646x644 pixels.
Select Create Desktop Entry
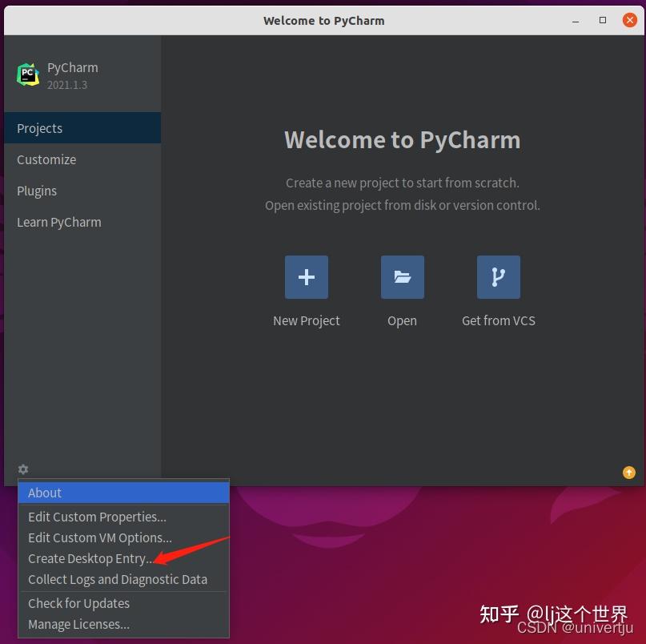point(90,558)
